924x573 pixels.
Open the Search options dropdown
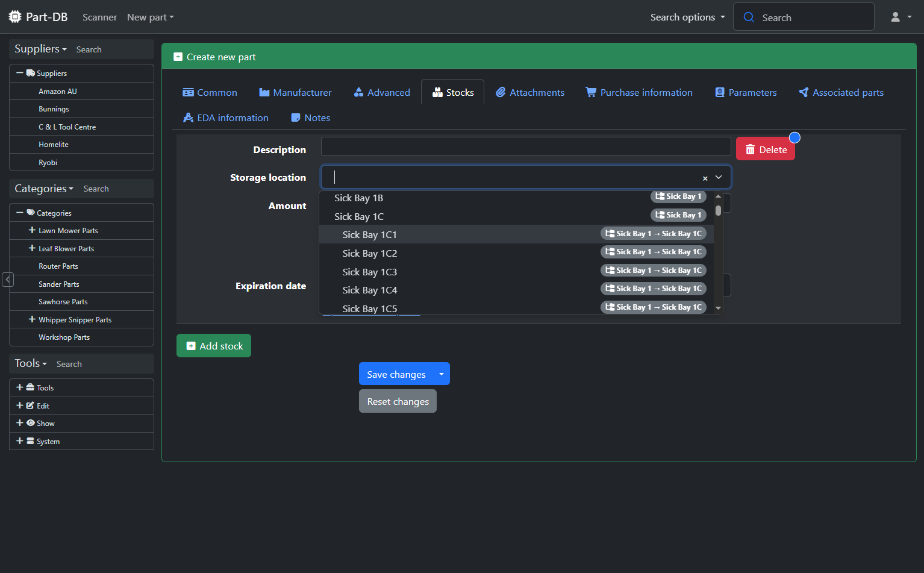click(x=688, y=17)
